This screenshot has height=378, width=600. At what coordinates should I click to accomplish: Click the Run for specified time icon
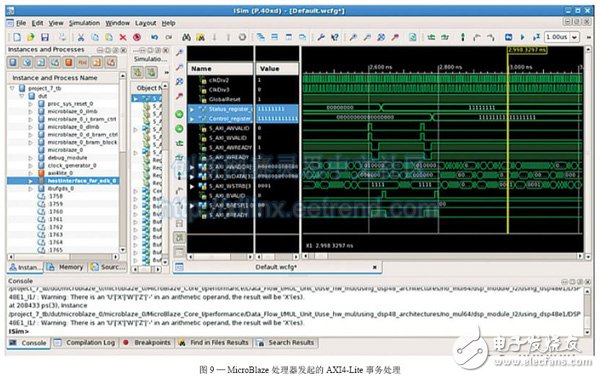pos(536,37)
